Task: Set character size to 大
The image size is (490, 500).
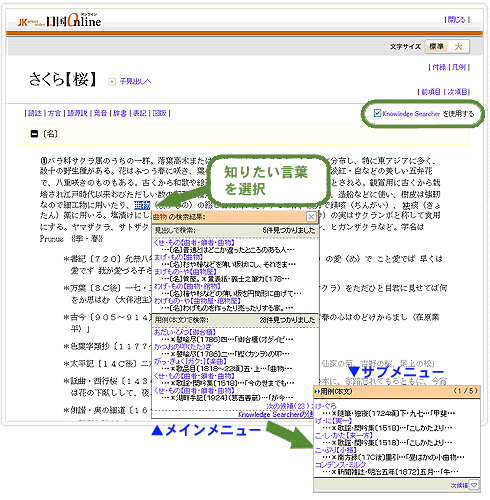Action: tap(458, 46)
